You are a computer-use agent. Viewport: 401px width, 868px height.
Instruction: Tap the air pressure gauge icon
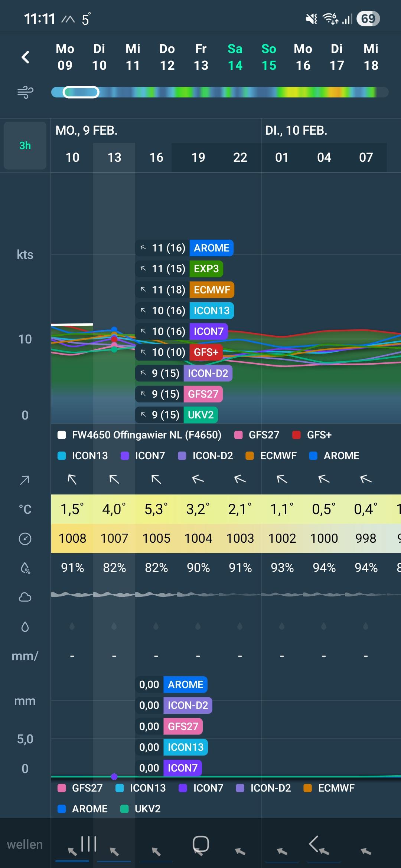click(25, 539)
